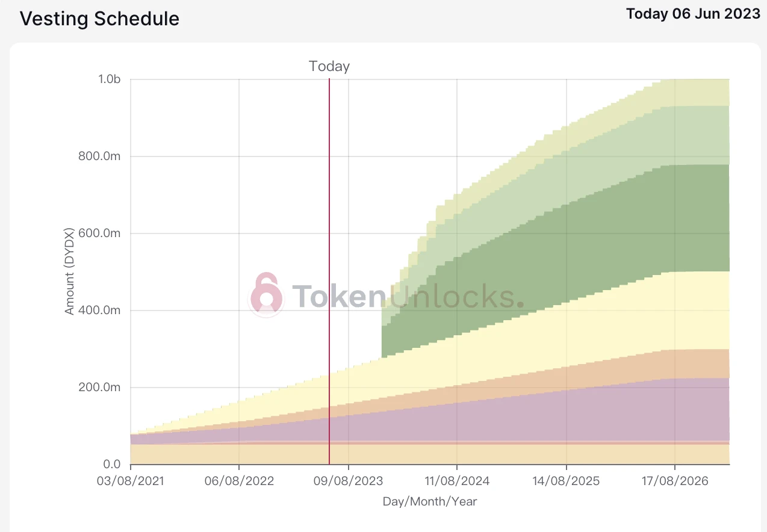Click the bottom tan band of the chart
Screen dimensions: 767x532
(421, 454)
